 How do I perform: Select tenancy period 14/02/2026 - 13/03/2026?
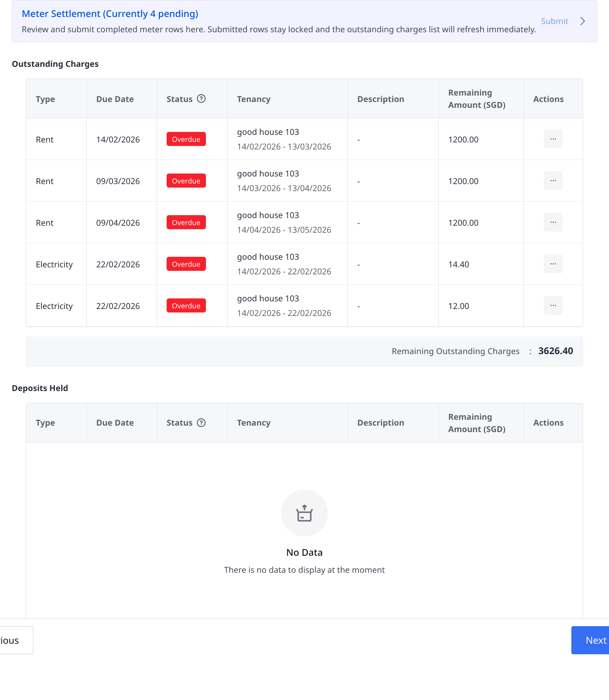coord(284,146)
